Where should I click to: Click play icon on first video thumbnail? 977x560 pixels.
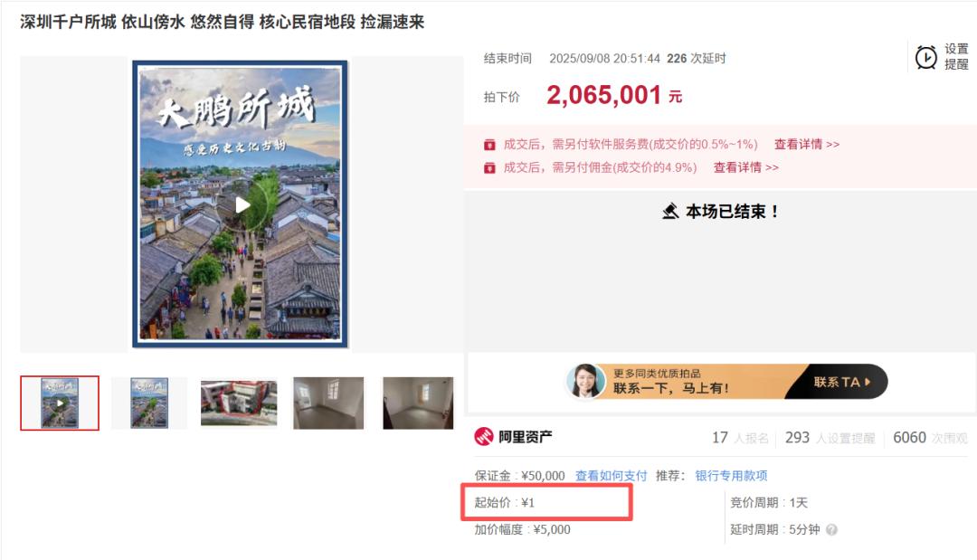tap(60, 403)
